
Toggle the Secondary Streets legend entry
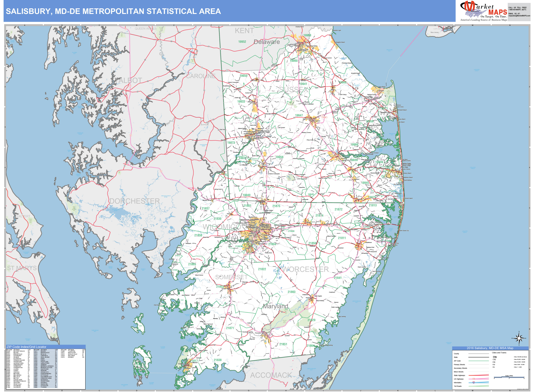click(x=479, y=368)
